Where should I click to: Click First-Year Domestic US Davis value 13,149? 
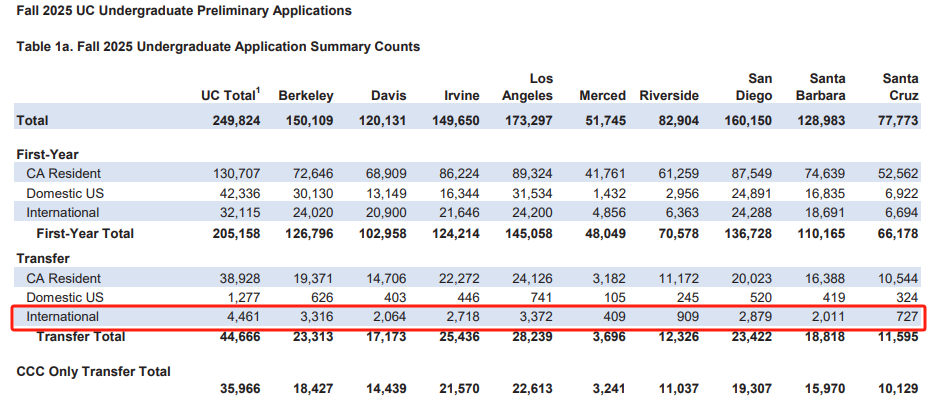[386, 193]
